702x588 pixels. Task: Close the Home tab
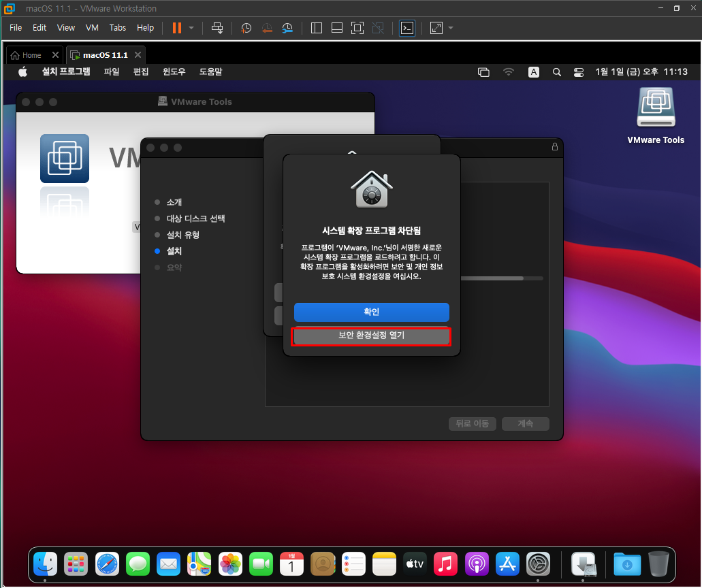pyautogui.click(x=55, y=54)
